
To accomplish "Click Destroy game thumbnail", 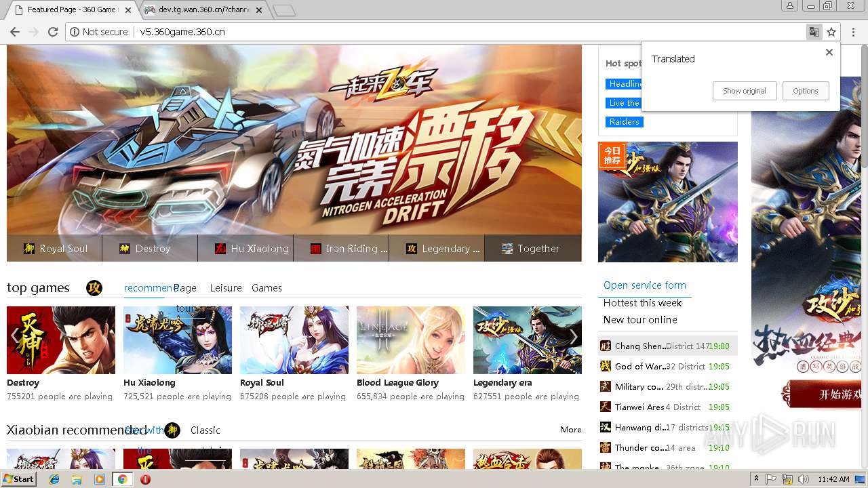I will (x=61, y=340).
